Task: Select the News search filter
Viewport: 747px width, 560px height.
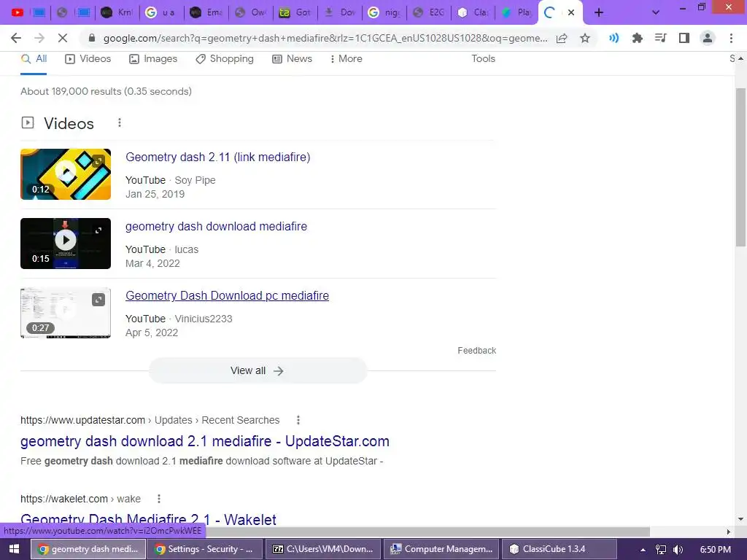Action: coord(292,58)
